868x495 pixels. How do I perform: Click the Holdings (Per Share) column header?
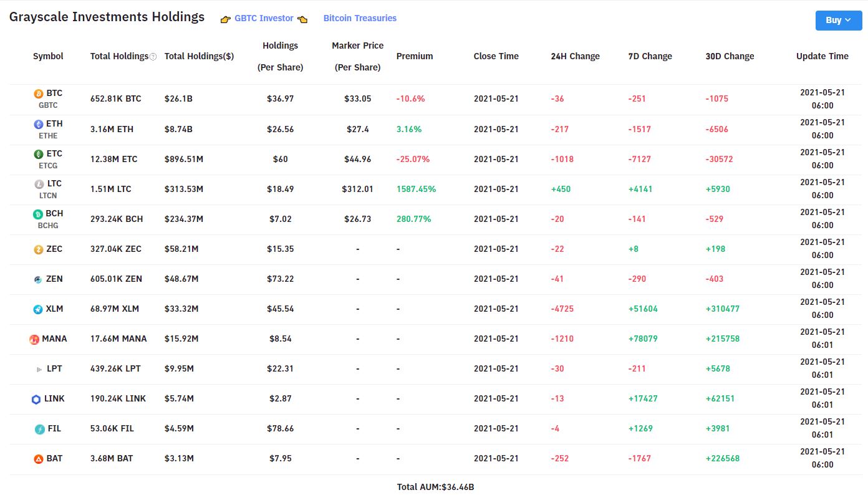(x=281, y=56)
